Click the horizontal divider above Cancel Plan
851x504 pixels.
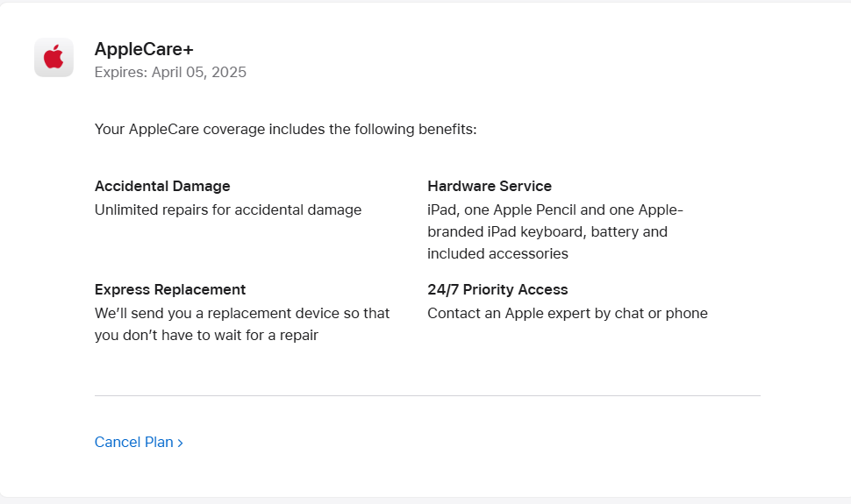point(427,395)
